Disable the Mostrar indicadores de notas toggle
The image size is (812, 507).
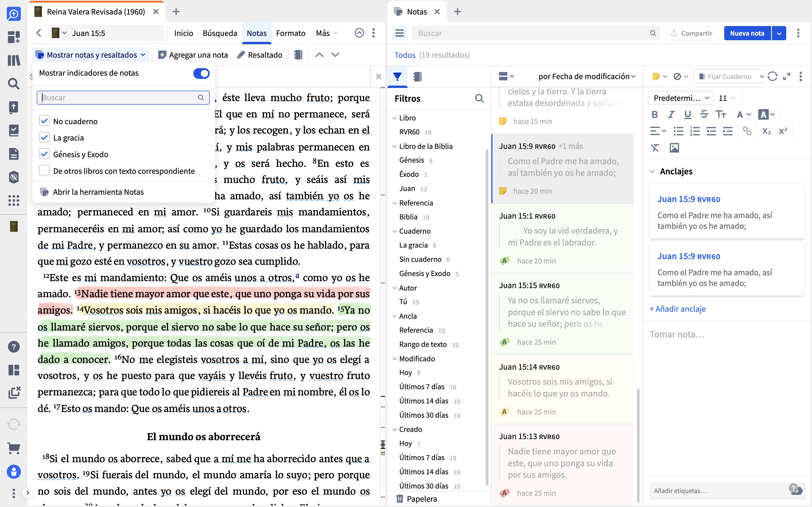tap(201, 73)
